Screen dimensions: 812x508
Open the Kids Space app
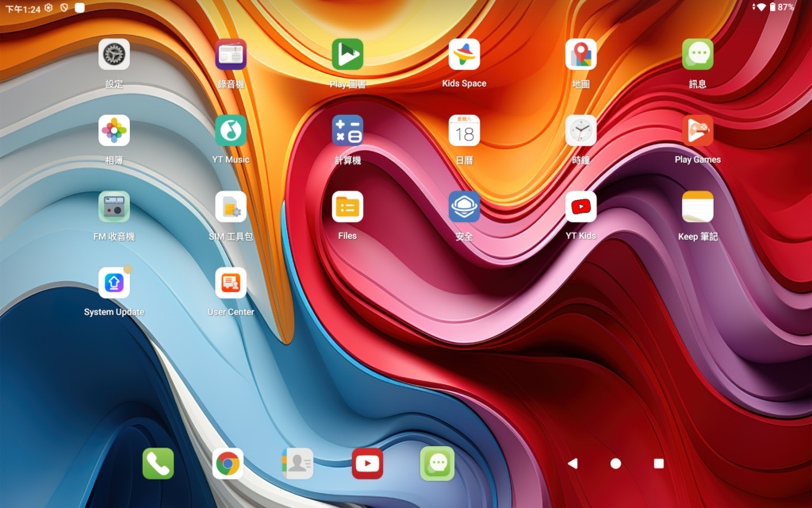(464, 55)
